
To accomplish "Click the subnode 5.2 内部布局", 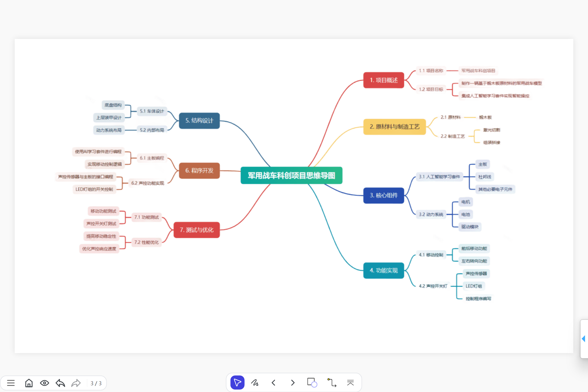I will pyautogui.click(x=152, y=130).
